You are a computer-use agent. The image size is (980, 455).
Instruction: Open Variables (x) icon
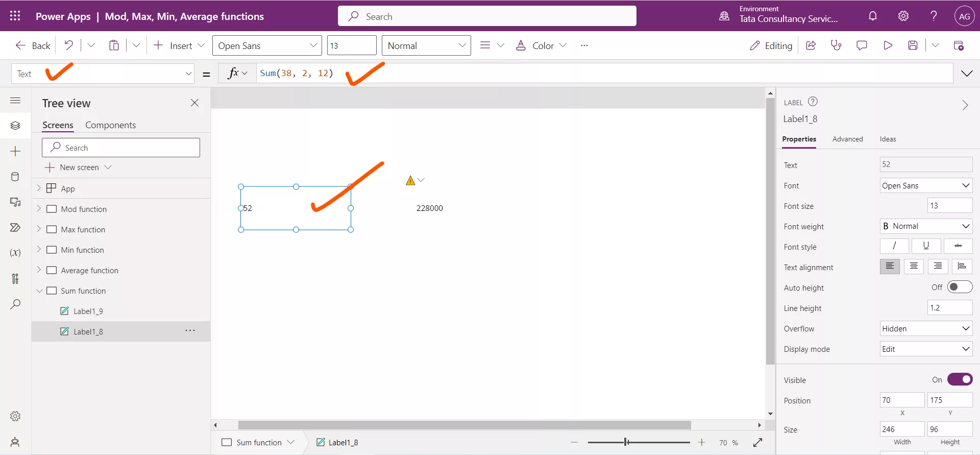pos(15,253)
